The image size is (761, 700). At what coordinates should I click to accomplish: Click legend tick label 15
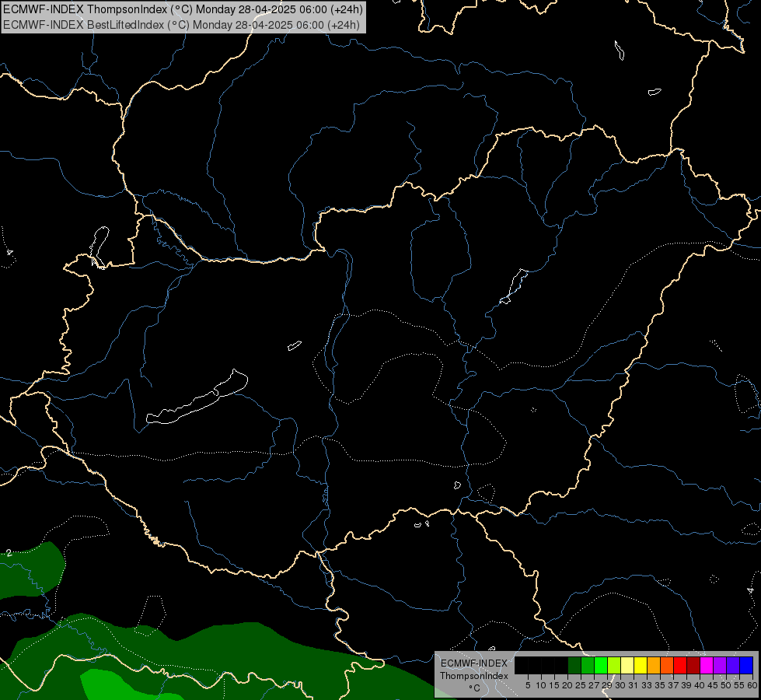[x=554, y=685]
